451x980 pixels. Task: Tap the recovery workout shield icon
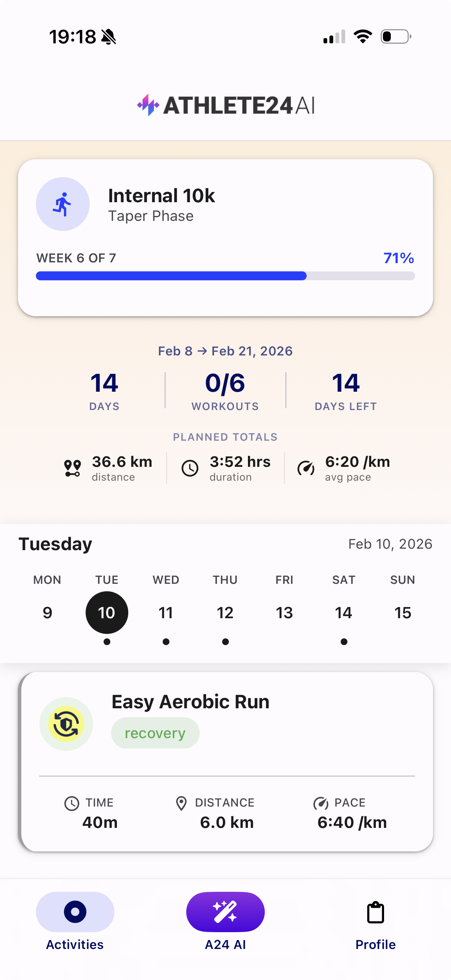[x=66, y=724]
